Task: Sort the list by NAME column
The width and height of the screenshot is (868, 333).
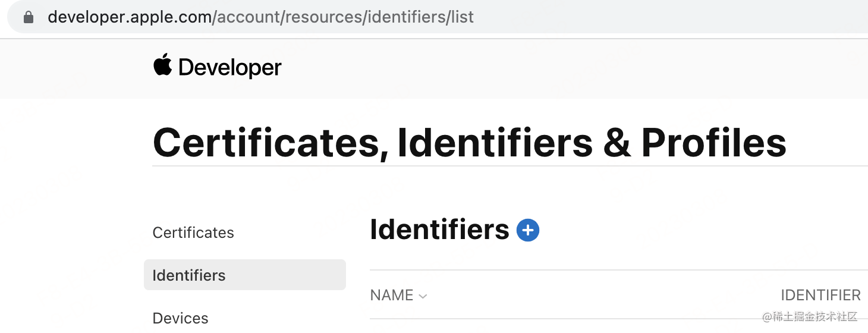Action: [392, 295]
